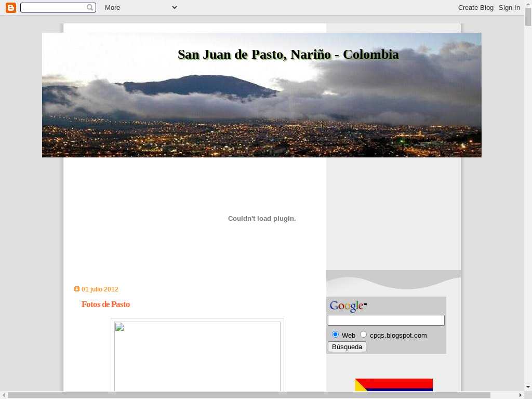Click the San Juan de Pasto blog title
Image resolution: width=532 pixels, height=399 pixels.
[x=288, y=55]
